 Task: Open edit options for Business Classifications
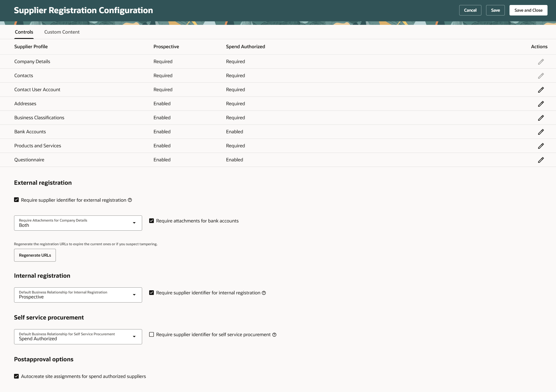point(541,118)
